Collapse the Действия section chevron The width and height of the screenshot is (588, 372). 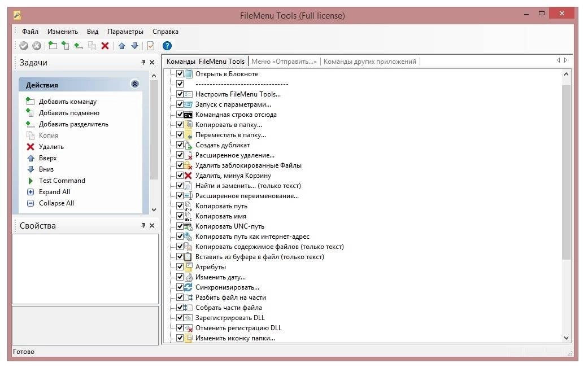pyautogui.click(x=135, y=84)
